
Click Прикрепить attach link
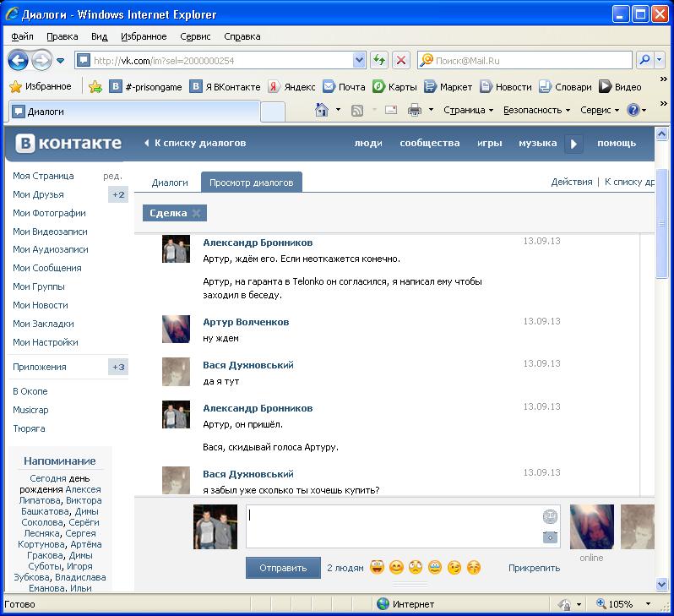(x=535, y=568)
